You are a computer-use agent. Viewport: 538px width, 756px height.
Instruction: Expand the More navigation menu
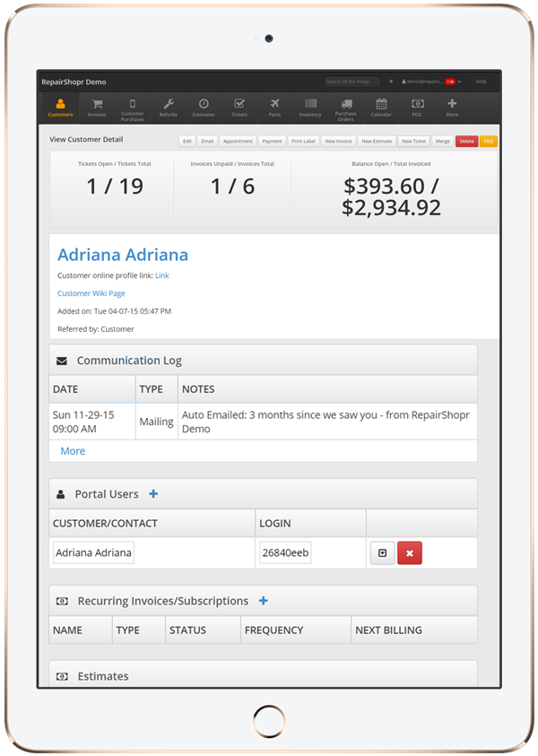point(452,108)
